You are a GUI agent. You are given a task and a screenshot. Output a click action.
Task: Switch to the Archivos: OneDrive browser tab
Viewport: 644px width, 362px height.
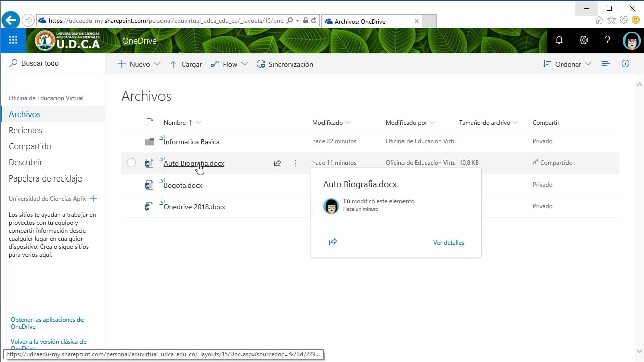click(371, 21)
